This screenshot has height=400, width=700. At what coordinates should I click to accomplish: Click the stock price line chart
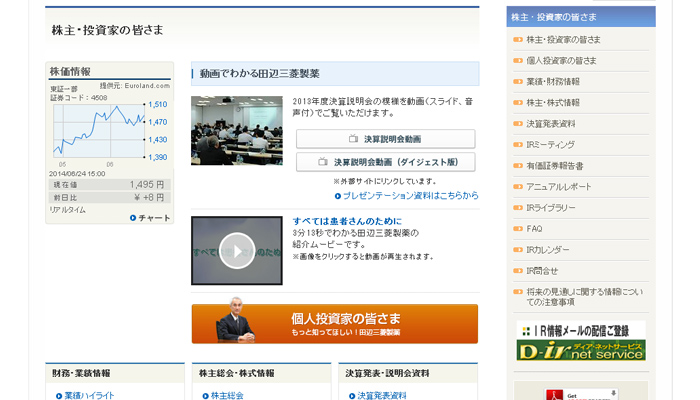pos(99,130)
